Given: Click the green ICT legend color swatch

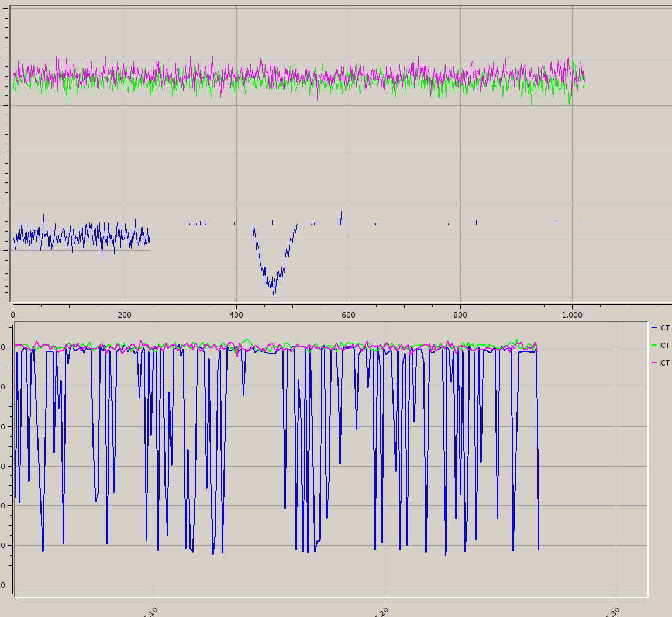Looking at the screenshot, I should click(x=654, y=346).
